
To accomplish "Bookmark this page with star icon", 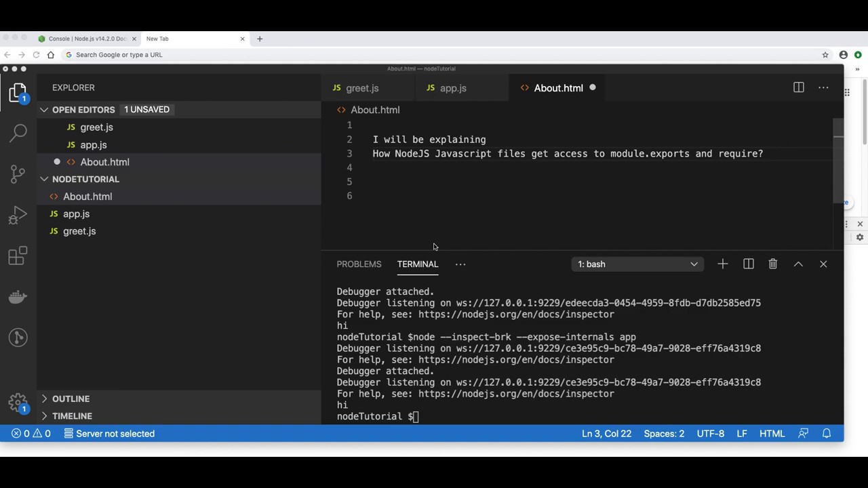I will pyautogui.click(x=825, y=55).
